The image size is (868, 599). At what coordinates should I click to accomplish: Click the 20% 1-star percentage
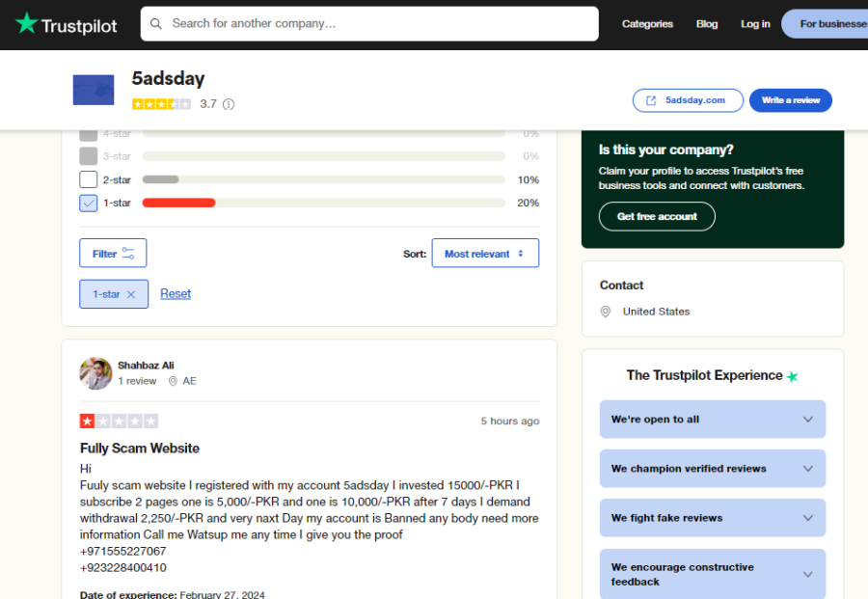[x=529, y=203]
